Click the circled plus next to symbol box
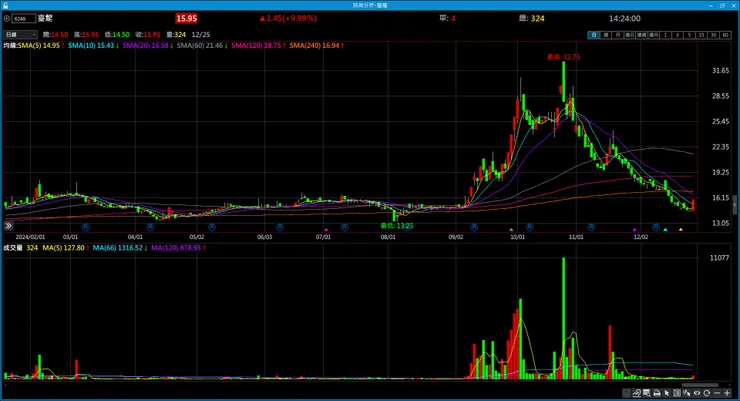 point(7,19)
